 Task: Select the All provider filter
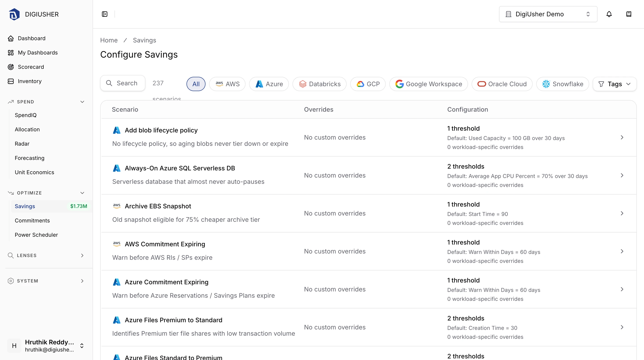[x=196, y=84]
